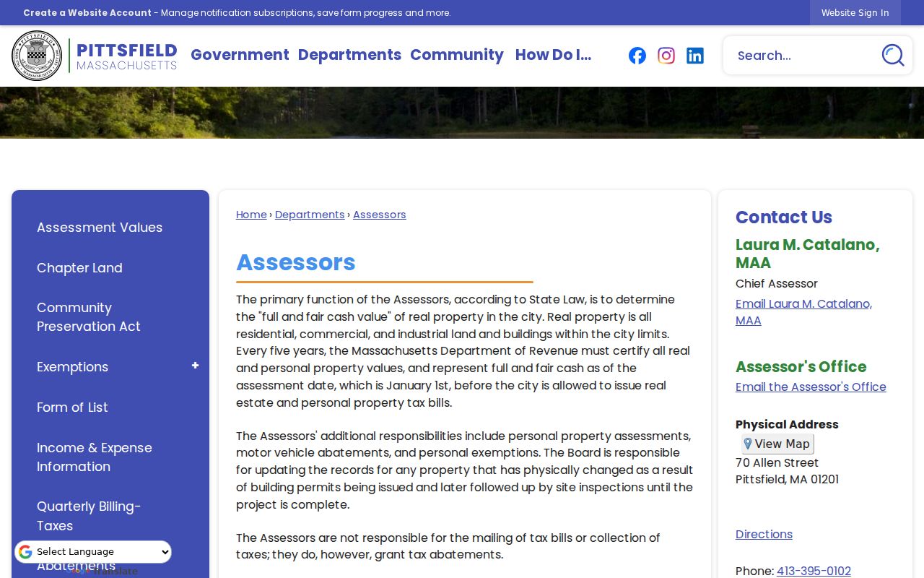Open Assessment Values sidebar item
Viewport: 924px width, 578px height.
tap(100, 228)
